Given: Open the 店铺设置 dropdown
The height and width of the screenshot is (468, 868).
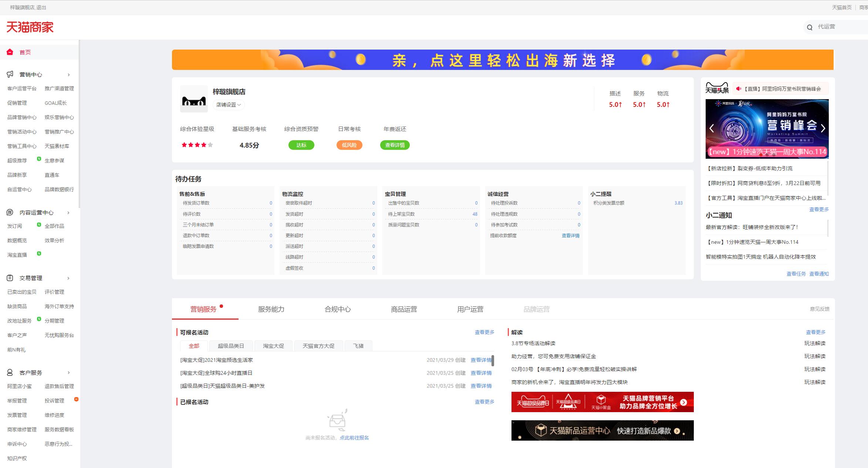Looking at the screenshot, I should [x=229, y=105].
